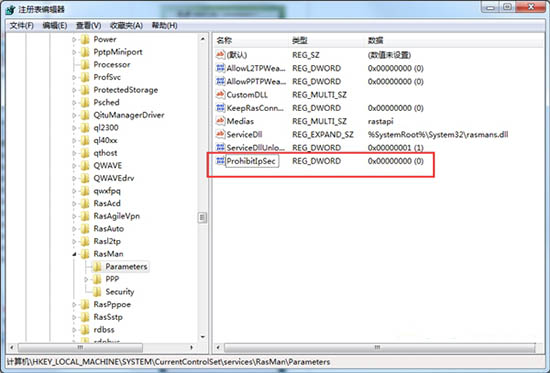Viewport: 550px width, 373px height.
Task: Click the RasAcd folder icon
Action: [85, 204]
